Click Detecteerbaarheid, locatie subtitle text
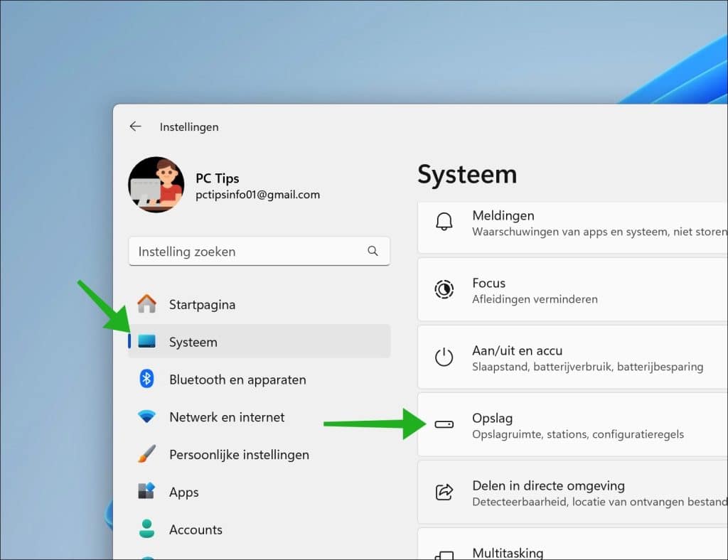The image size is (728, 560). pos(600,502)
